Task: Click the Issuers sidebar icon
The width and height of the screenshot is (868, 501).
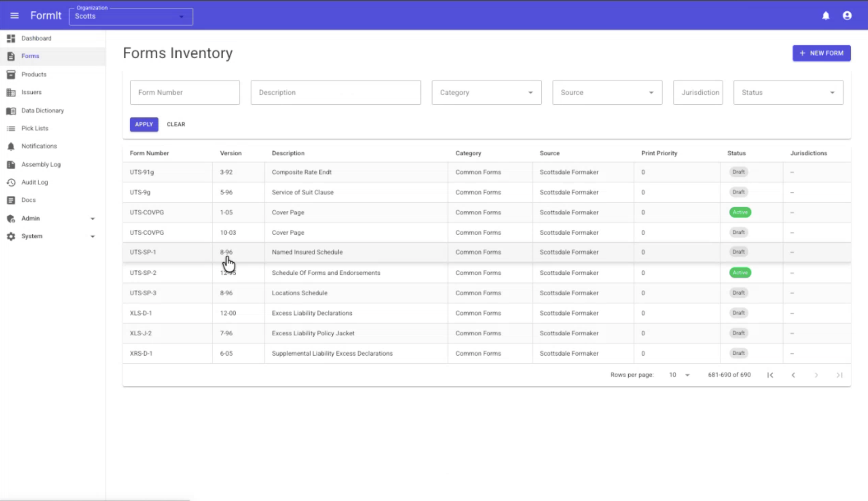Action: [11, 92]
